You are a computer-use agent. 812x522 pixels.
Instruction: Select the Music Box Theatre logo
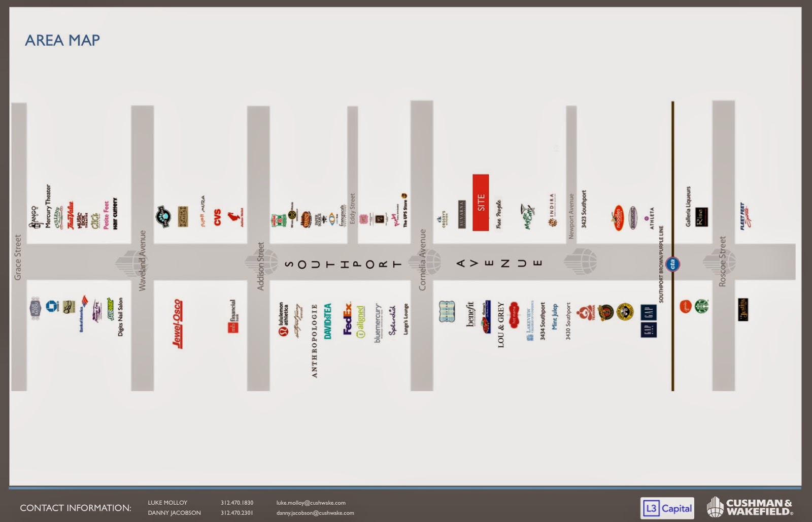click(83, 220)
